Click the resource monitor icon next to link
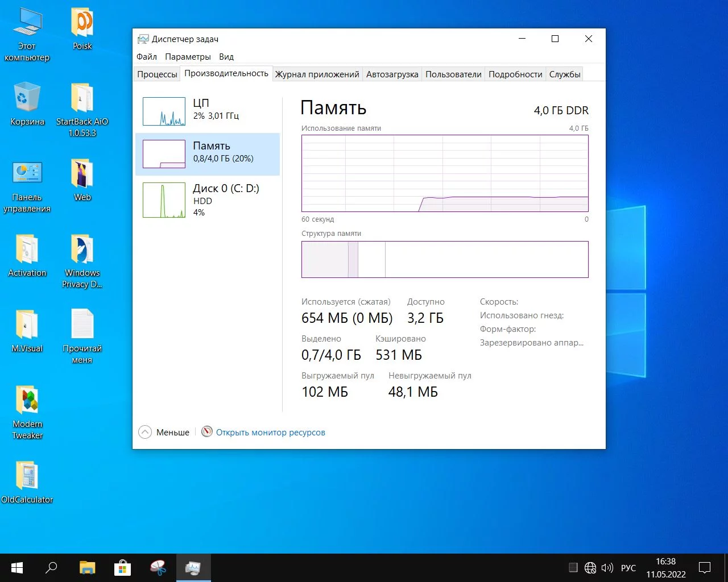The image size is (728, 582). point(207,432)
